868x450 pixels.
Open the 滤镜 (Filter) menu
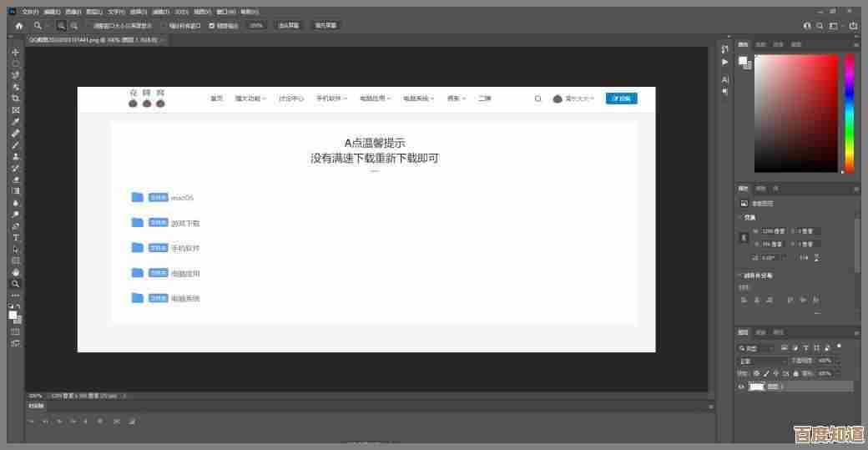[x=158, y=13]
